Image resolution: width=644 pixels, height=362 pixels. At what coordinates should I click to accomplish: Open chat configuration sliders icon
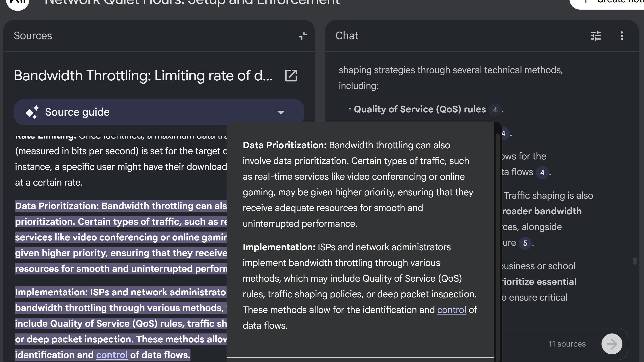tap(595, 36)
